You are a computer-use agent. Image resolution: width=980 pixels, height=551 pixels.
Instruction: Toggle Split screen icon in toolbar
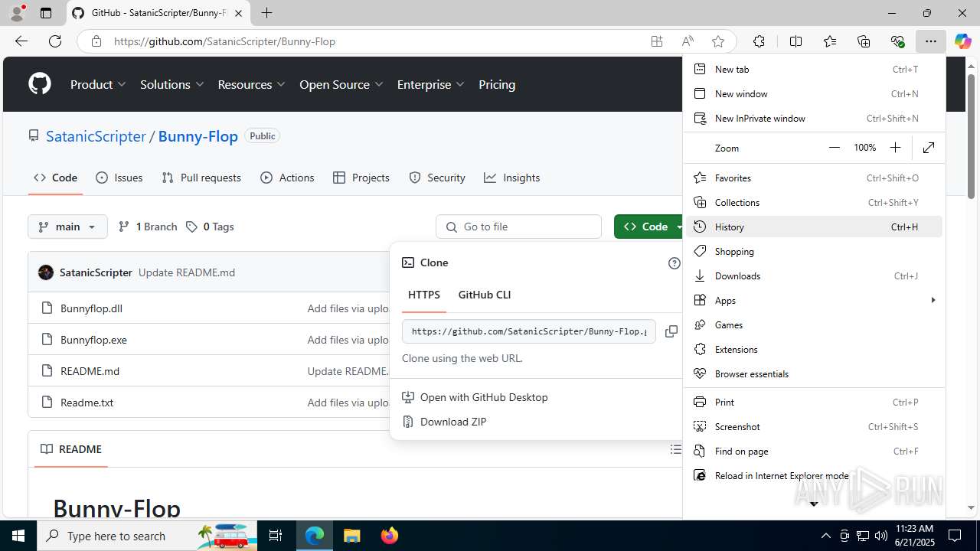coord(795,41)
